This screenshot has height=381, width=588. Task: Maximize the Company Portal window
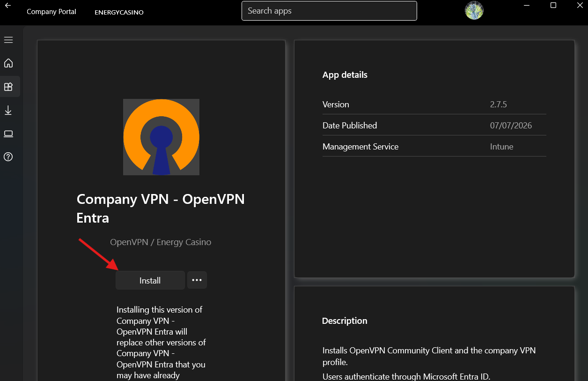[x=553, y=6]
